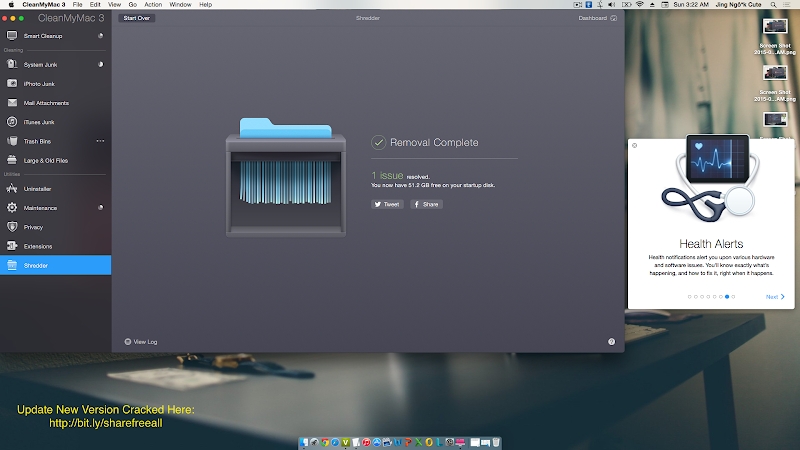
Task: Select the Shredder utility
Action: (x=56, y=265)
